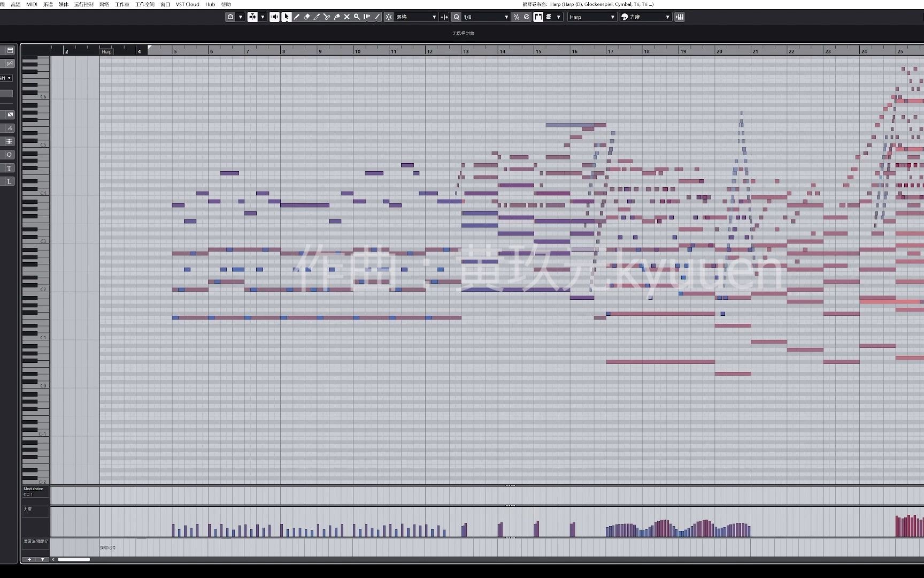Select the Trim tool

click(x=317, y=17)
